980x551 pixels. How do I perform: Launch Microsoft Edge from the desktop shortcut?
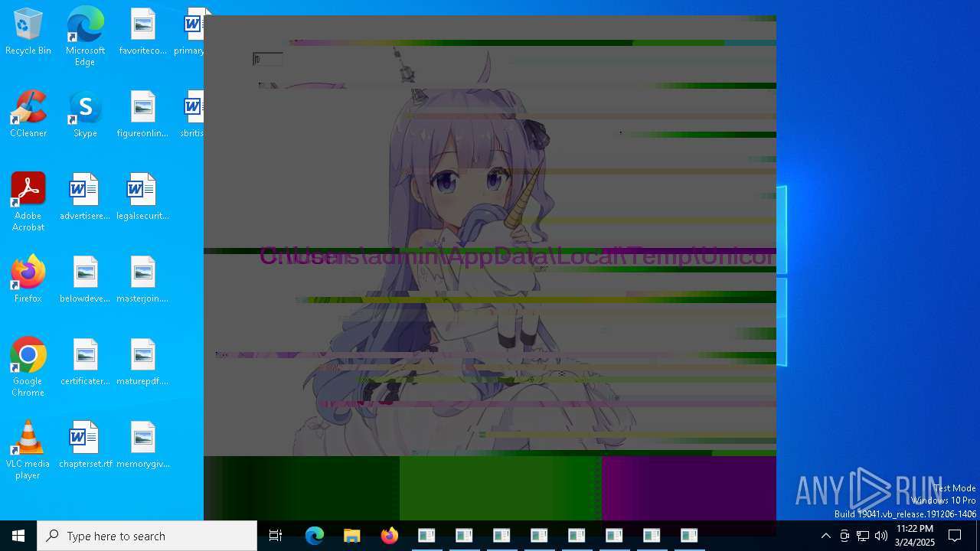click(85, 36)
